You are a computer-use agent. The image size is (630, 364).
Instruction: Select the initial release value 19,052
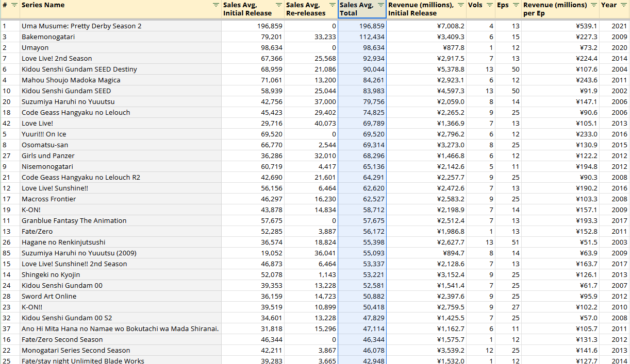point(253,253)
